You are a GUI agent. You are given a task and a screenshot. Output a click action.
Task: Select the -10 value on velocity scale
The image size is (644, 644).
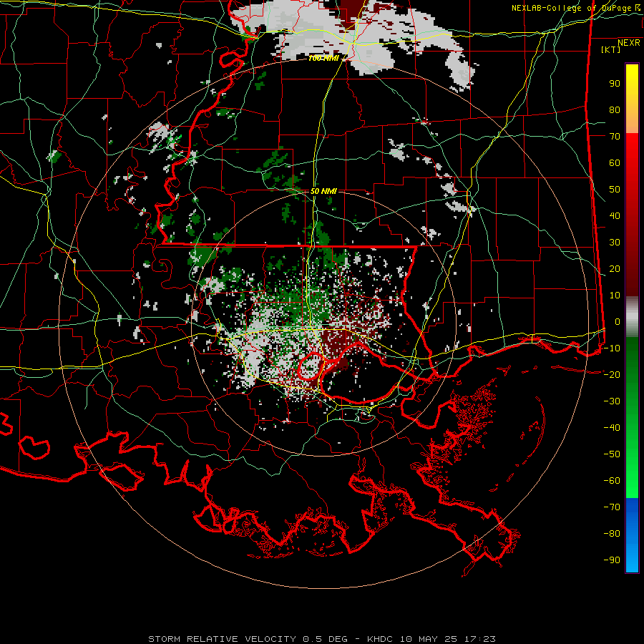[612, 348]
